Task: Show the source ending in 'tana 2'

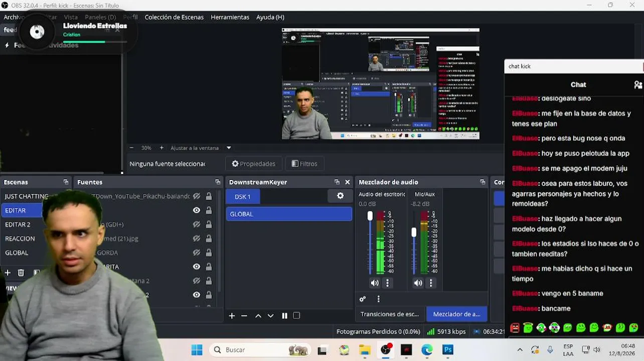Action: [197, 281]
